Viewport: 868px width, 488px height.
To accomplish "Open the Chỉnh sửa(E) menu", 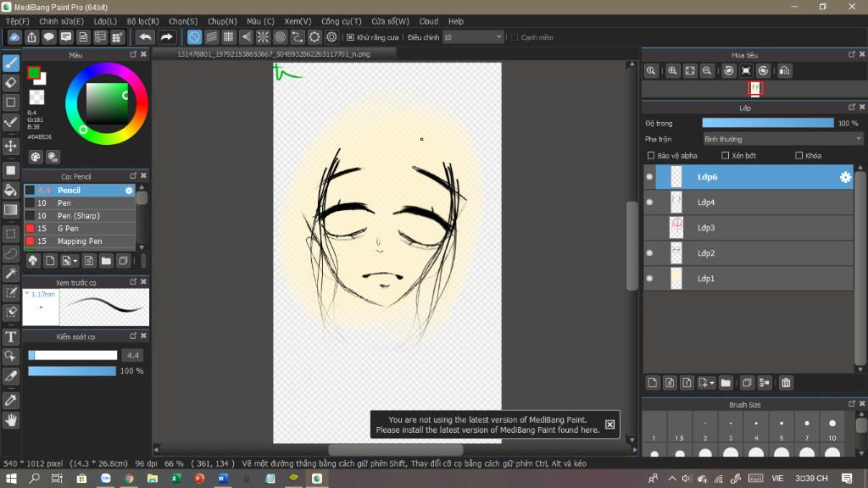I will [61, 21].
